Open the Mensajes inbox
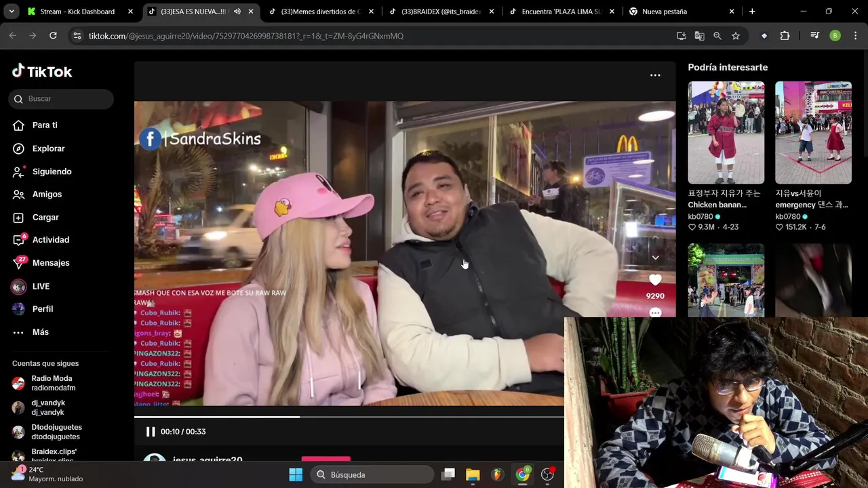This screenshot has width=868, height=488. 51,263
